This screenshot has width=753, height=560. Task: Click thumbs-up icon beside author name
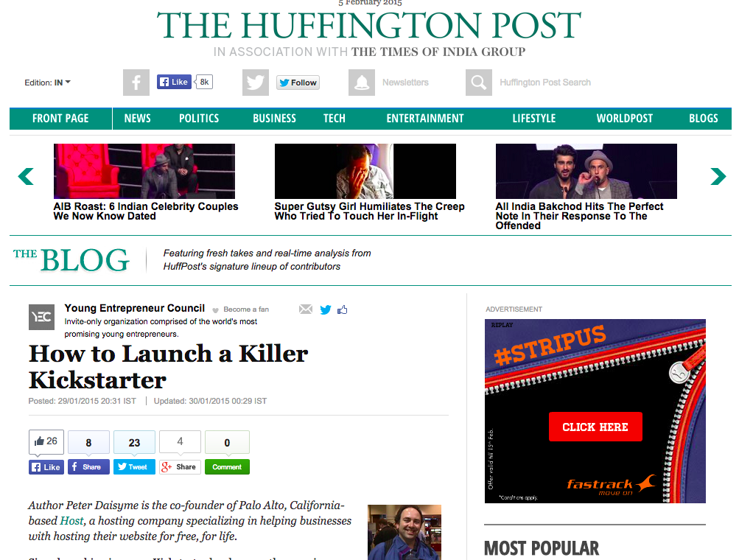[x=343, y=309]
